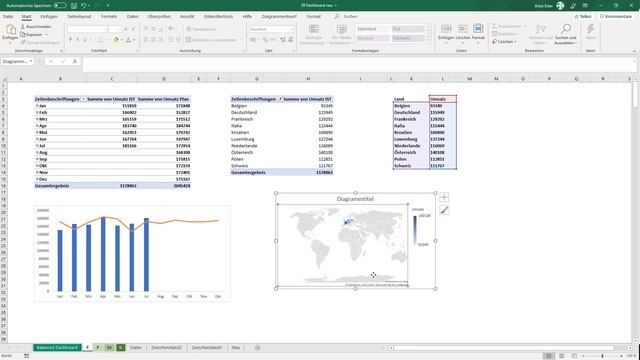Add a new sheet with plus button
Screen dimensions: 640x360
pos(258,348)
